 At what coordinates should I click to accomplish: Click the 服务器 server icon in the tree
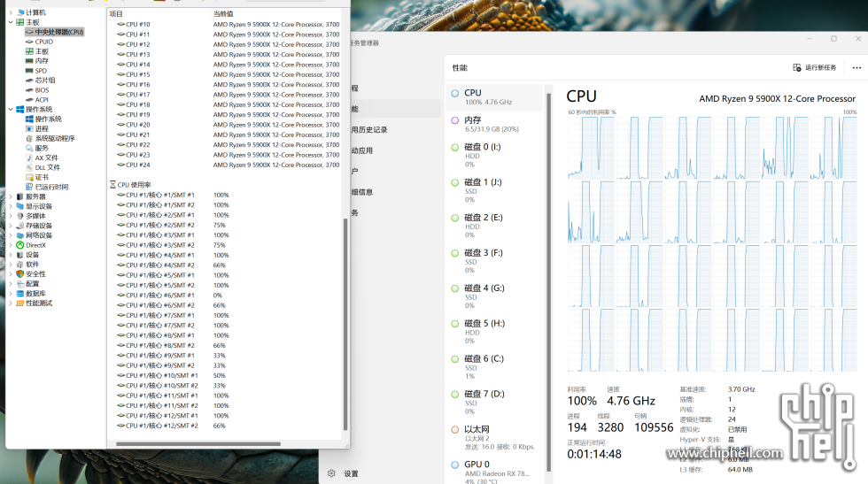click(19, 196)
